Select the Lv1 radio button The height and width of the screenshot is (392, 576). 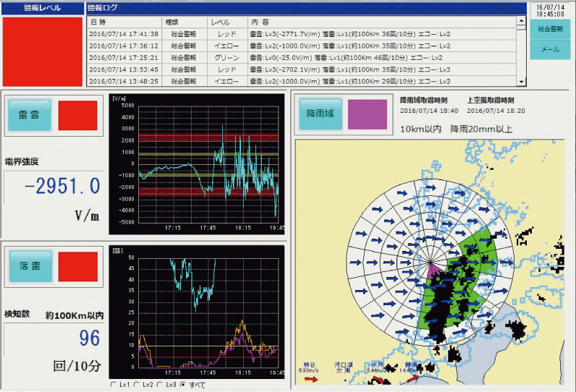coord(113,384)
